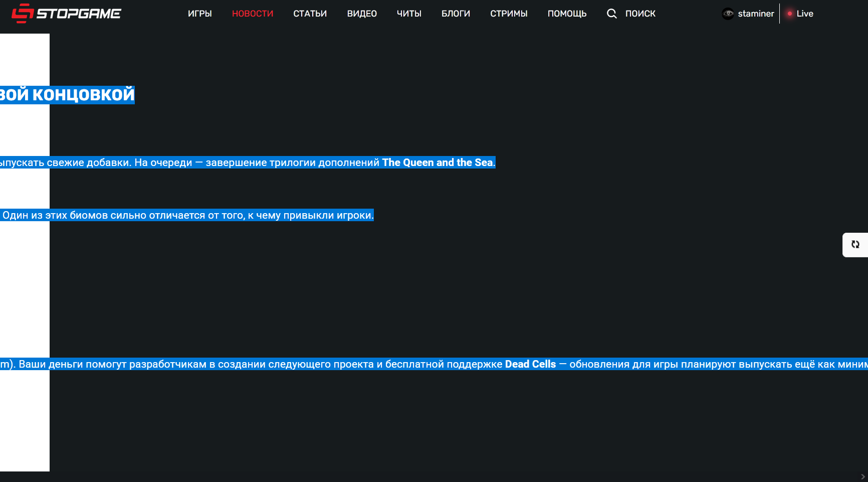Open the ПОМОЩЬ menu item
Image resolution: width=868 pixels, height=482 pixels.
point(567,14)
